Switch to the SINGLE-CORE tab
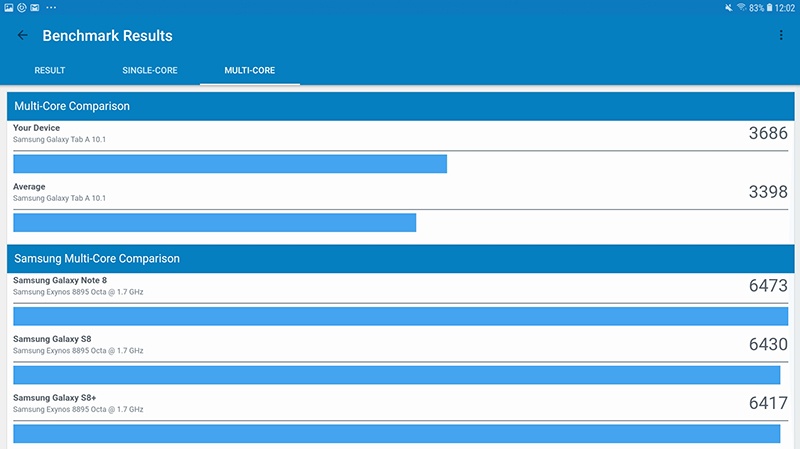The height and width of the screenshot is (449, 800). [150, 70]
